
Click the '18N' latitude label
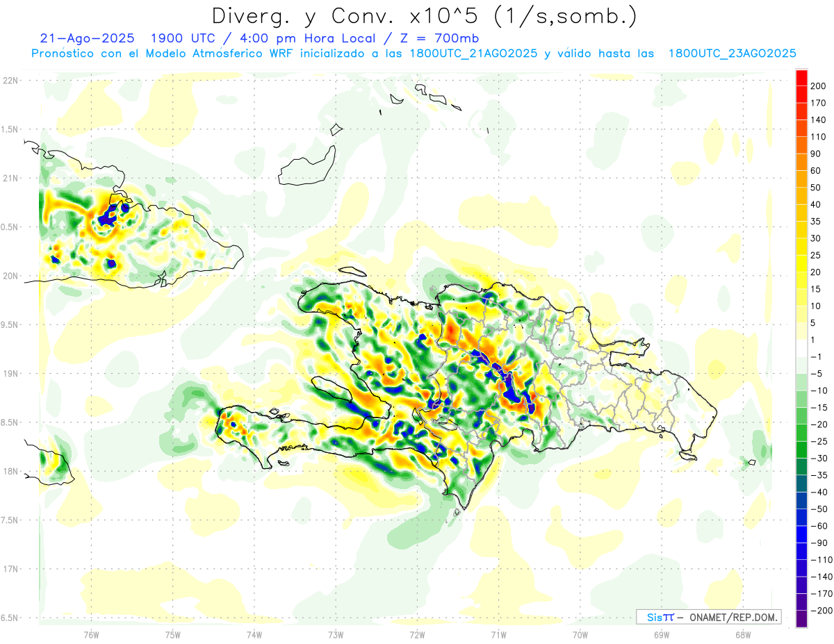coord(10,471)
